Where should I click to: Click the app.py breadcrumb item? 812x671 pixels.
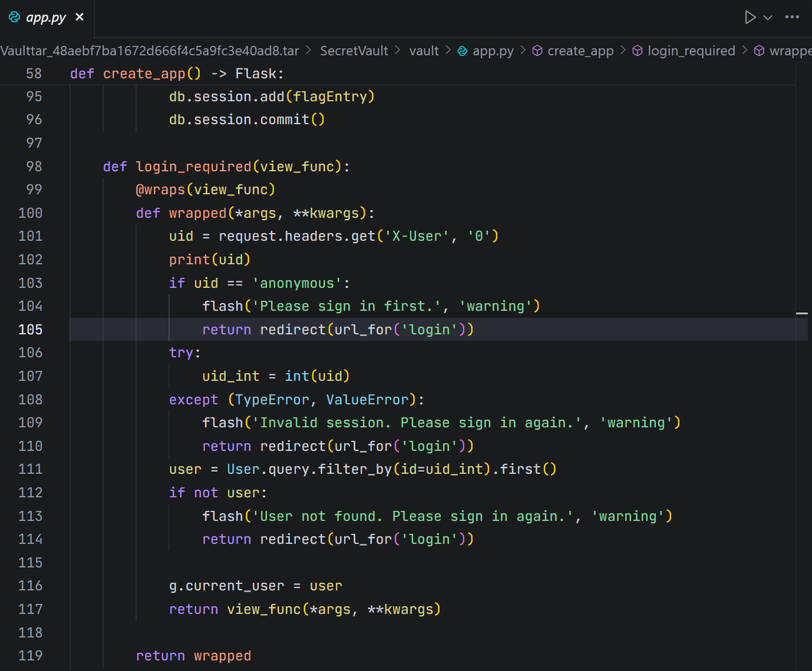(x=493, y=51)
